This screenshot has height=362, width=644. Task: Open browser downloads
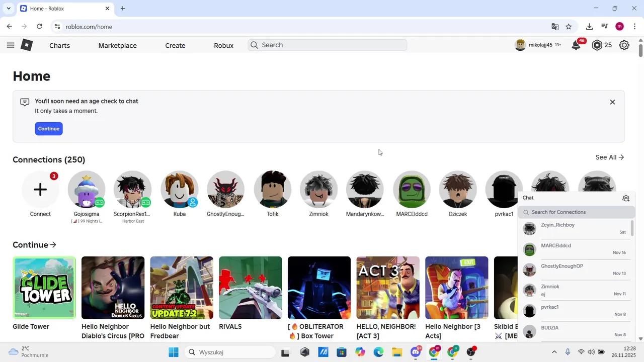click(589, 27)
